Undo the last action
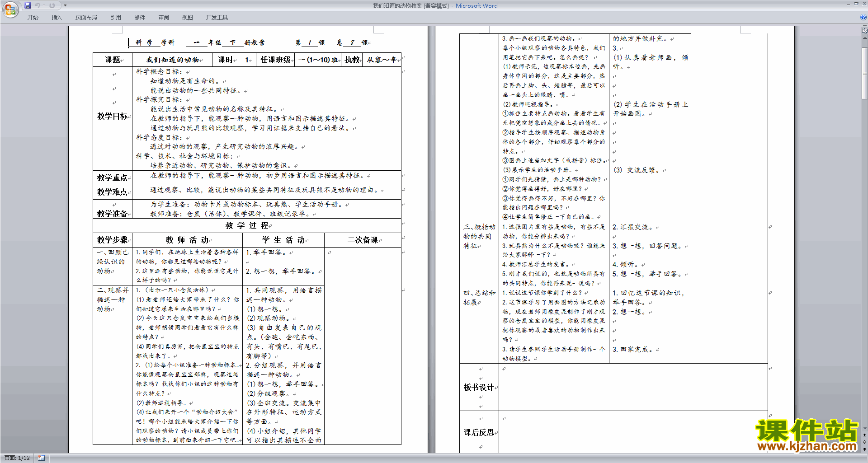868x463 pixels. tap(38, 5)
